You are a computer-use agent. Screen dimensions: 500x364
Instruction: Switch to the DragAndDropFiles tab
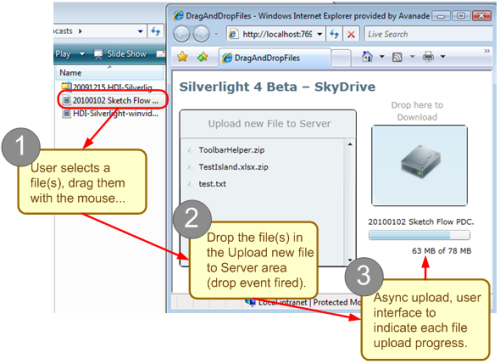(275, 58)
